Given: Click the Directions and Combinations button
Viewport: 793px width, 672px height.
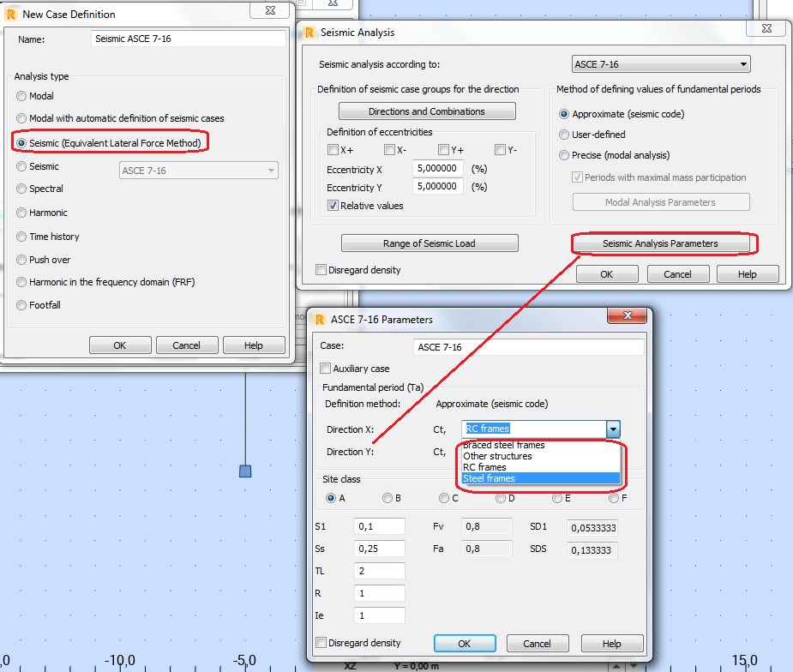Looking at the screenshot, I should pyautogui.click(x=427, y=111).
